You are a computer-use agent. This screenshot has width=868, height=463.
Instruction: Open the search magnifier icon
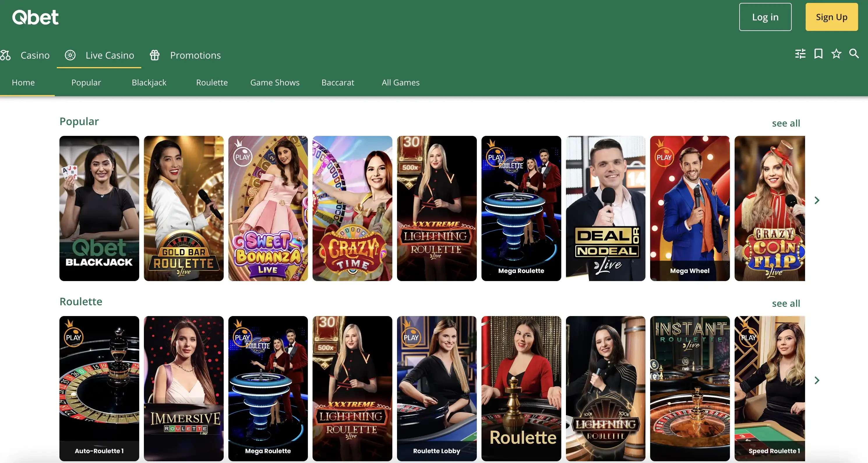coord(854,54)
